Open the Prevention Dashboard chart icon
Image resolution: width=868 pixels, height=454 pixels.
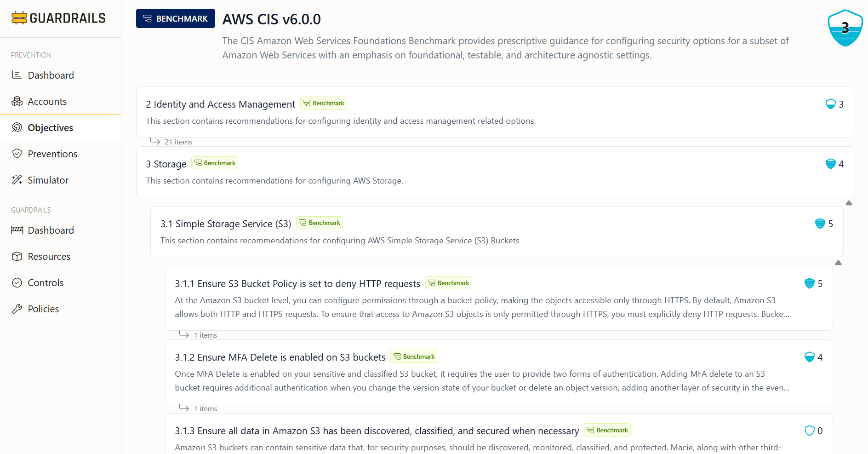pos(17,75)
